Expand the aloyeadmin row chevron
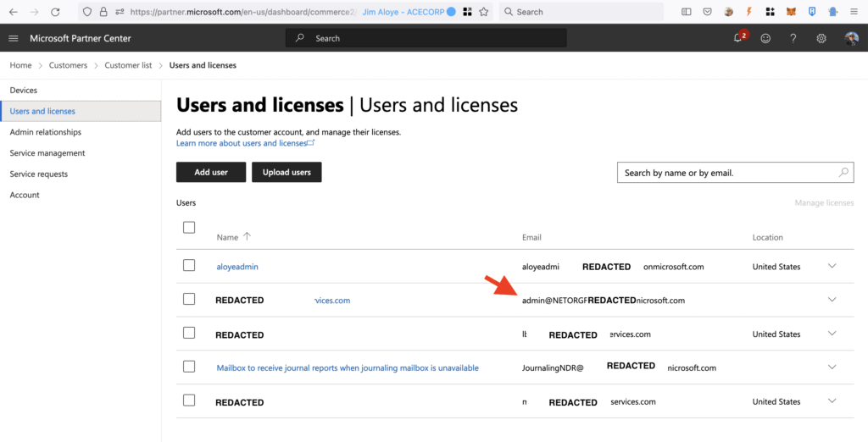The width and height of the screenshot is (868, 442). click(832, 266)
